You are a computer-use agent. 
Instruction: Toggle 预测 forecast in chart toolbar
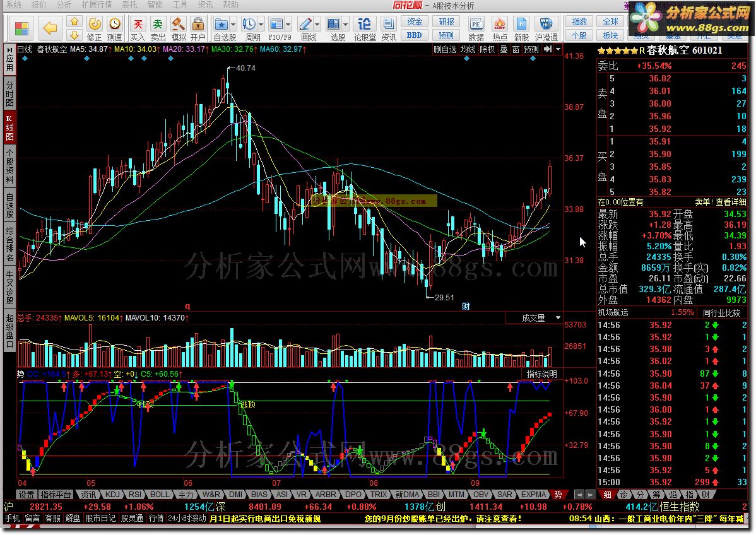coord(531,49)
